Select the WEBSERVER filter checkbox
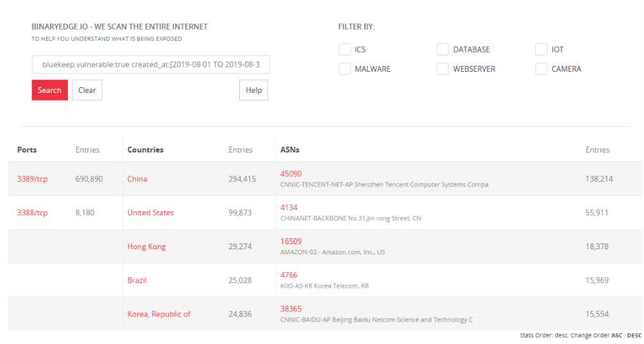Image resolution: width=644 pixels, height=344 pixels. tap(443, 69)
